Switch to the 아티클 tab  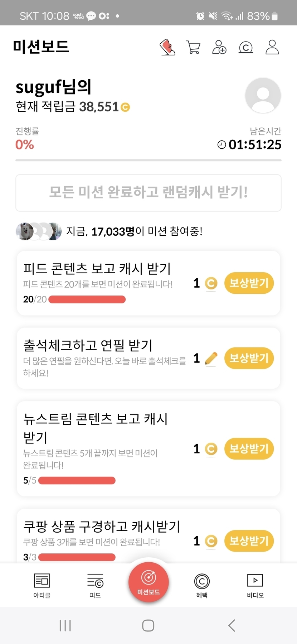tap(42, 585)
